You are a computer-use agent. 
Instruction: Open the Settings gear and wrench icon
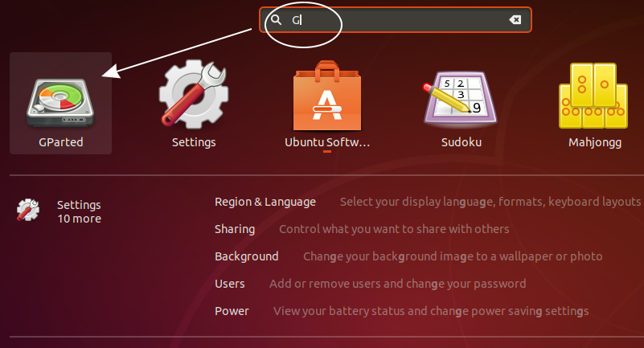tap(194, 94)
